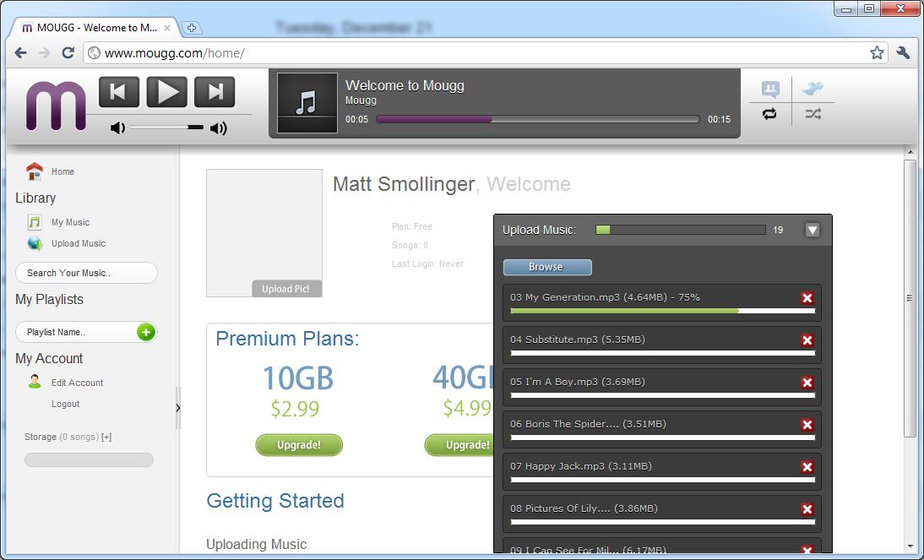Cancel upload of 04 Substitute.mp3
Image resolution: width=924 pixels, height=560 pixels.
pyautogui.click(x=807, y=340)
